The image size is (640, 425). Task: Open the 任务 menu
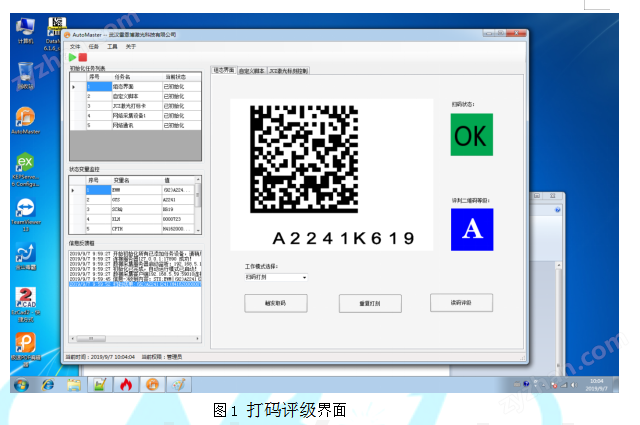click(94, 47)
